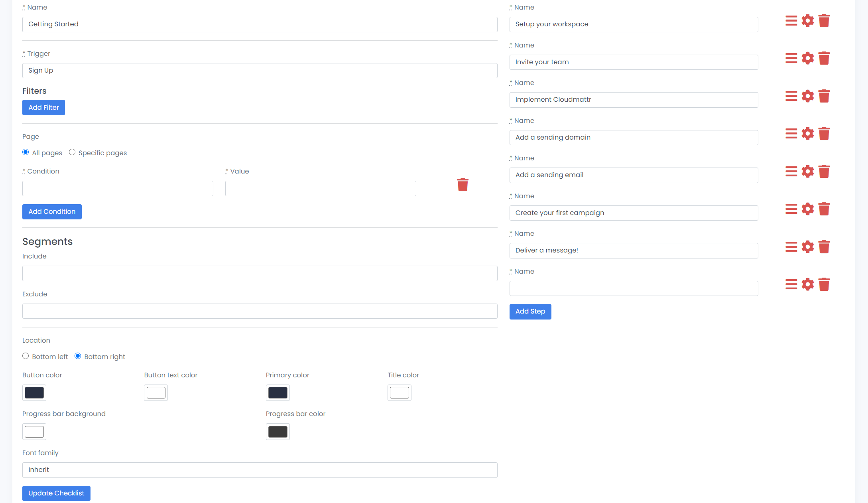Click the empty last step name field
Image resolution: width=868 pixels, height=503 pixels.
pos(634,288)
